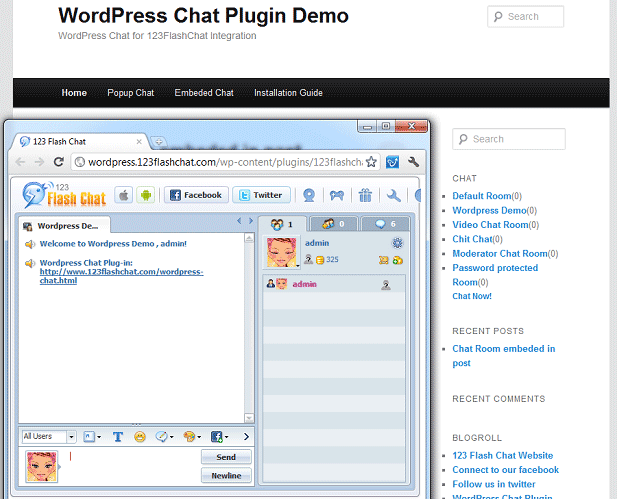617x499 pixels.
Task: Open the game controller icon
Action: coord(338,195)
